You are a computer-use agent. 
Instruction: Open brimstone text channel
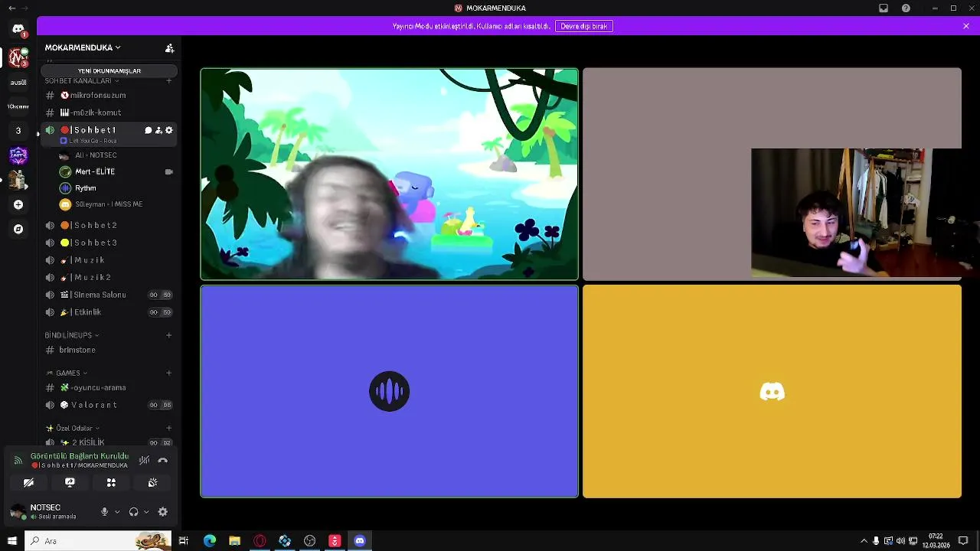pos(109,350)
